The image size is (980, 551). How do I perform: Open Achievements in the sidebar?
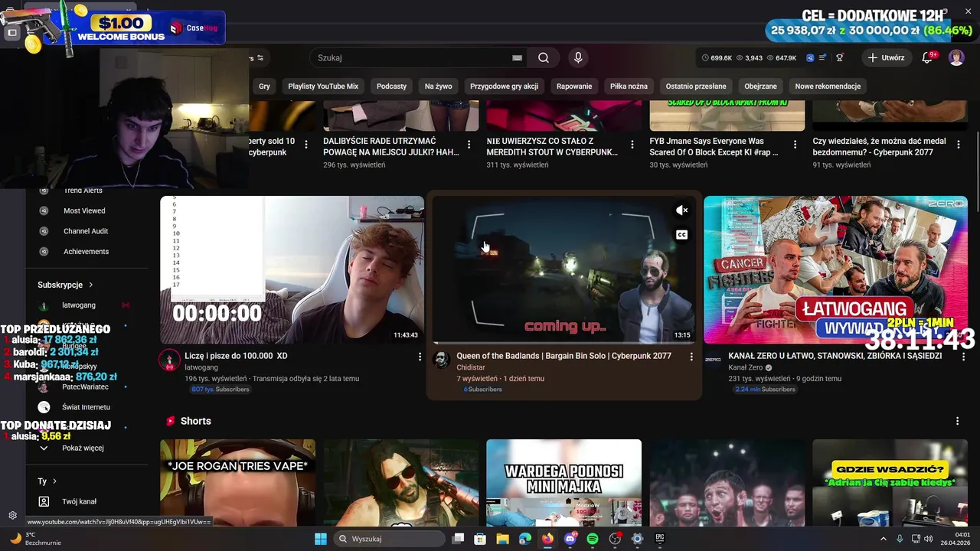tap(86, 251)
